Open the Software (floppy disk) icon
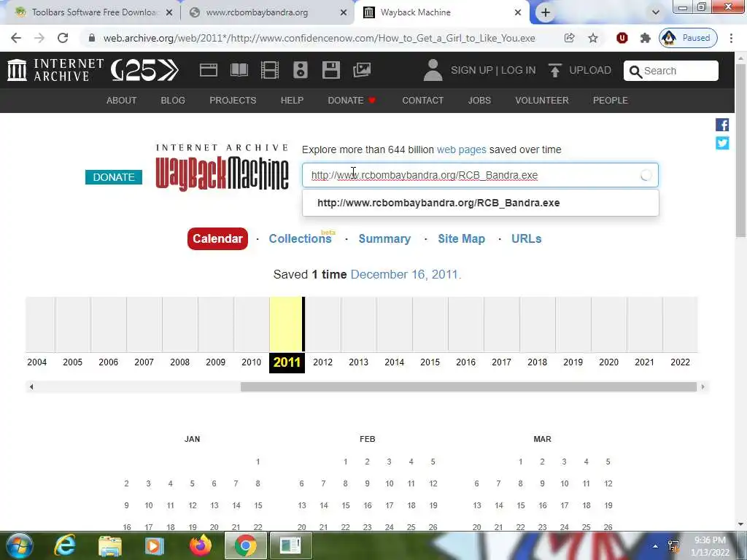Viewport: 747px width, 560px height. coord(330,70)
